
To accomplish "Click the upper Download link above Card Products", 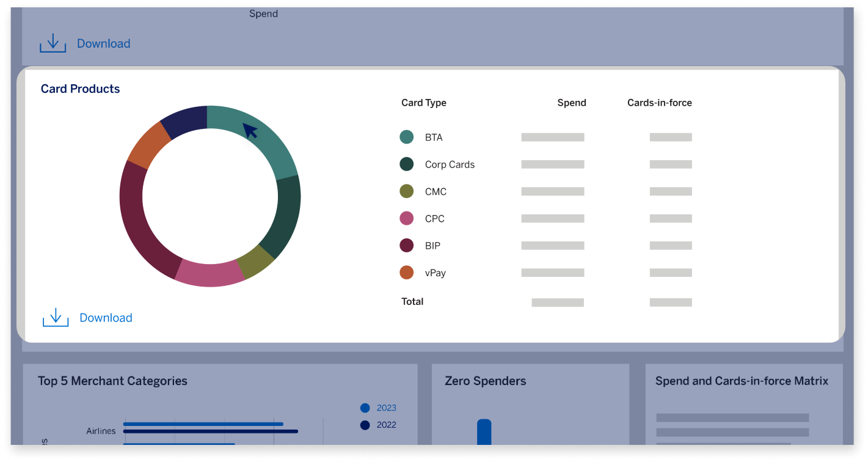I will [x=103, y=43].
